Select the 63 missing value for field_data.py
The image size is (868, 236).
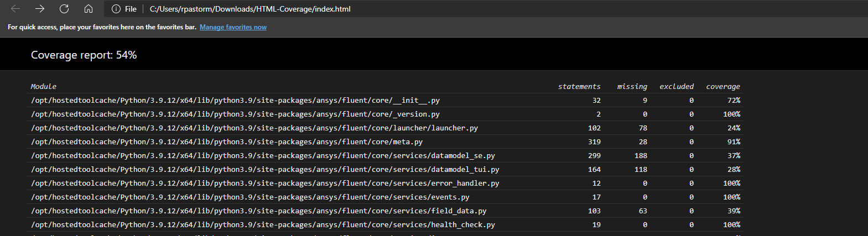[x=643, y=211]
